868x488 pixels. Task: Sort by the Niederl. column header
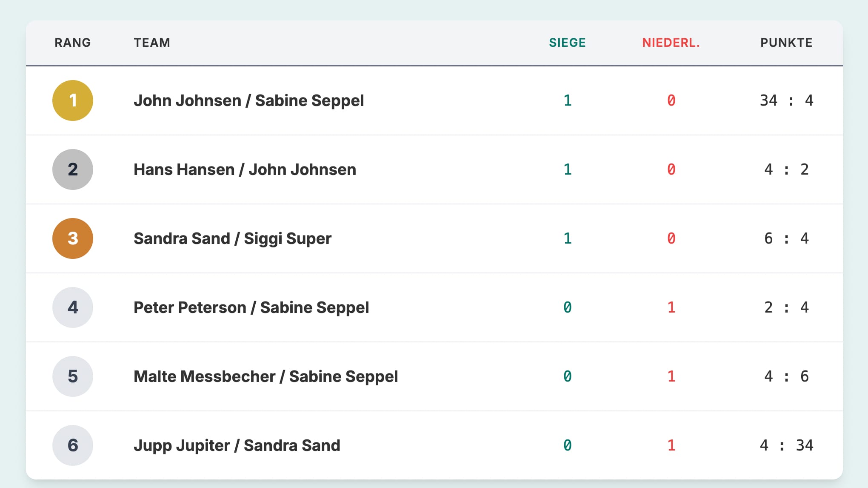click(671, 43)
